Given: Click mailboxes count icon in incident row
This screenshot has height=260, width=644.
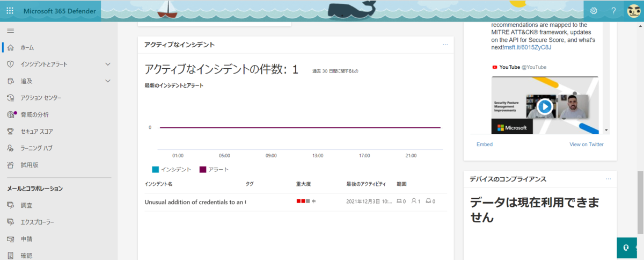Looking at the screenshot, I should coord(428,201).
